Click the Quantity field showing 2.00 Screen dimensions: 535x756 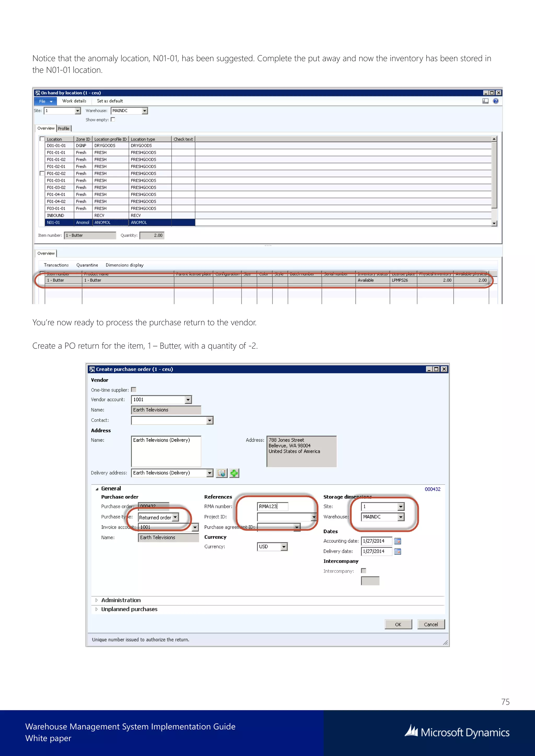(152, 235)
